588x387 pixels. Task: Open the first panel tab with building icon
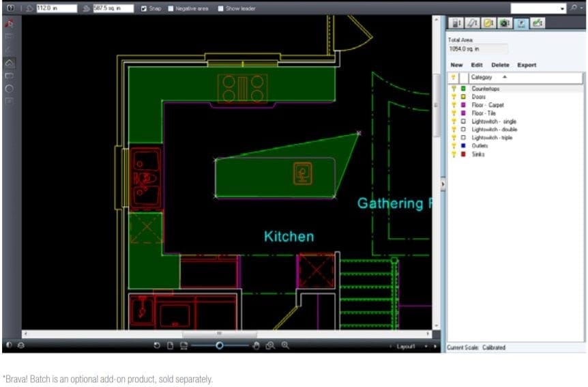456,23
